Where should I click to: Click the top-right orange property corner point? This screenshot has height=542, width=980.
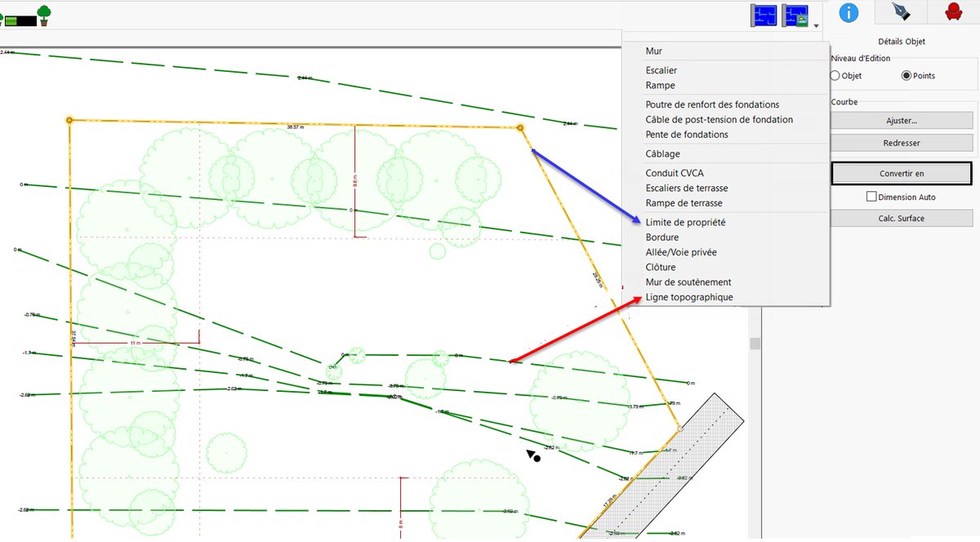(520, 128)
